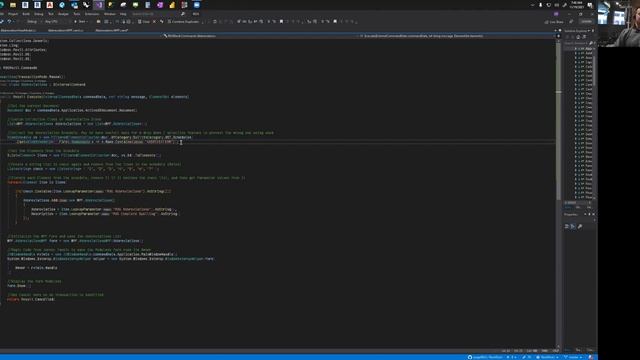Open the AutoCAD taskbar icon
Image resolution: width=640 pixels, height=360 pixels.
pos(50,5)
